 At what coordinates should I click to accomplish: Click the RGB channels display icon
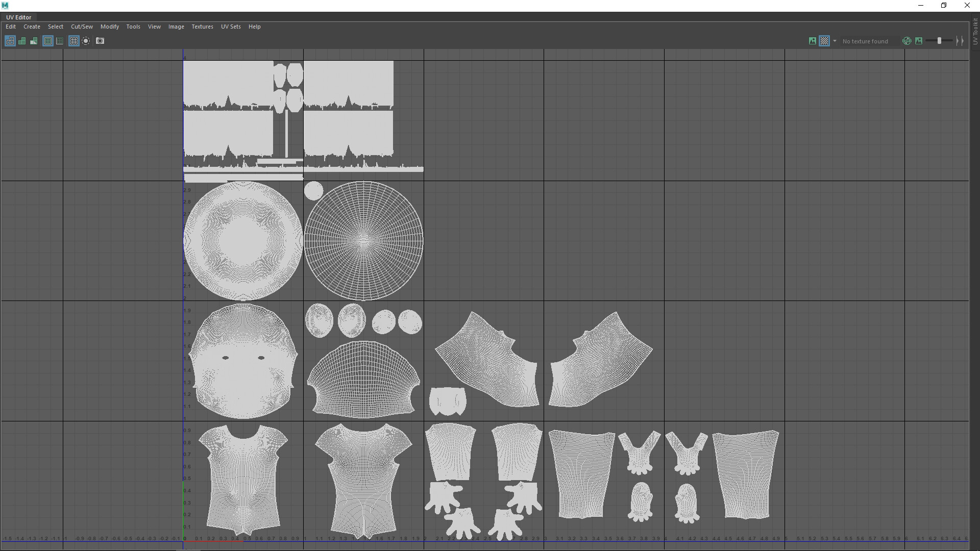(x=906, y=41)
